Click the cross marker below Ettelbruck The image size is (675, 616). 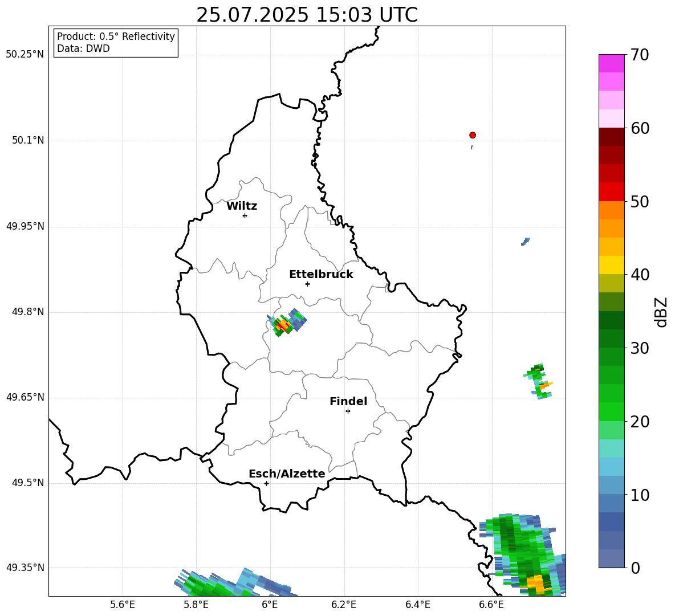[x=307, y=284]
